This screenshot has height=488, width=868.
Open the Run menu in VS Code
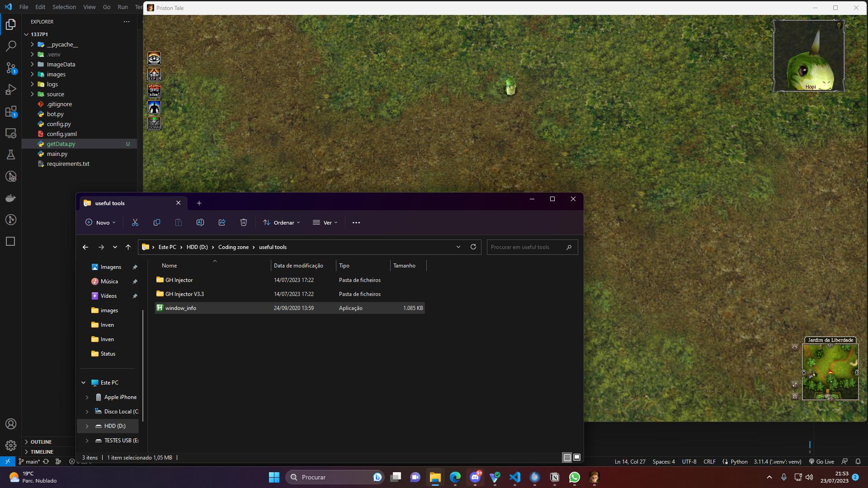pyautogui.click(x=123, y=7)
